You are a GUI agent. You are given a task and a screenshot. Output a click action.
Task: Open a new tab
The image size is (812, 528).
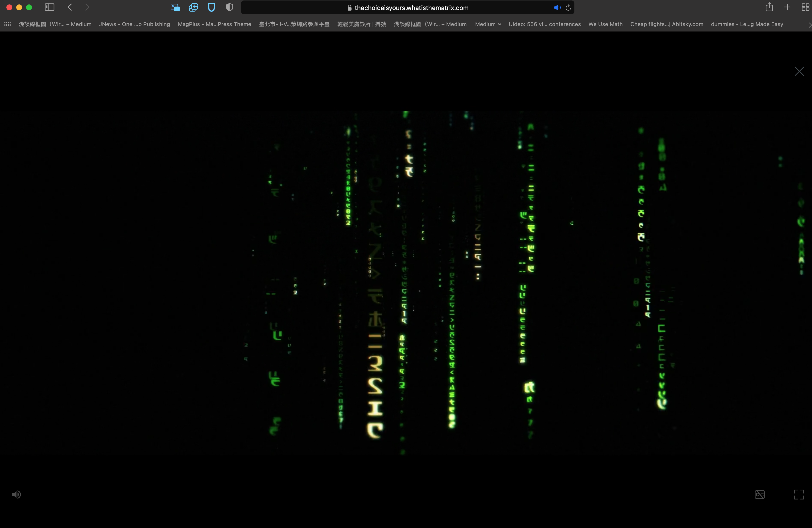point(787,7)
